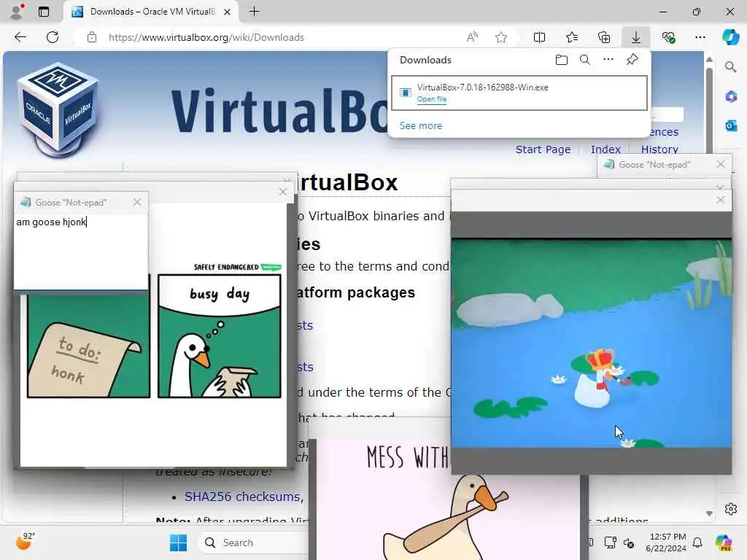Close the Goose Not-epad window with text
Image resolution: width=747 pixels, height=560 pixels.
click(x=137, y=202)
